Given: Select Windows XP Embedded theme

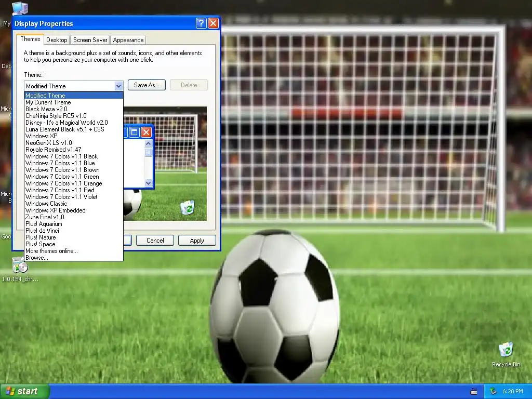Looking at the screenshot, I should [74, 210].
